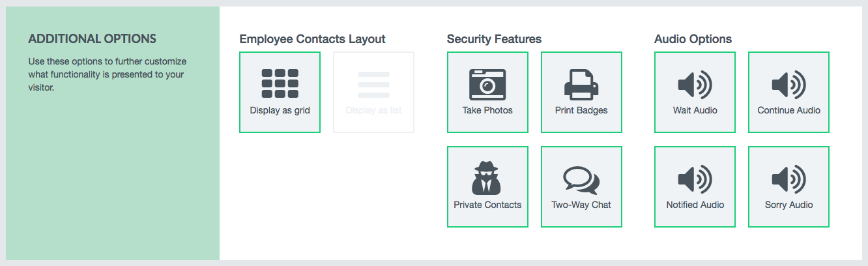Toggle the Take Photos label

(487, 110)
